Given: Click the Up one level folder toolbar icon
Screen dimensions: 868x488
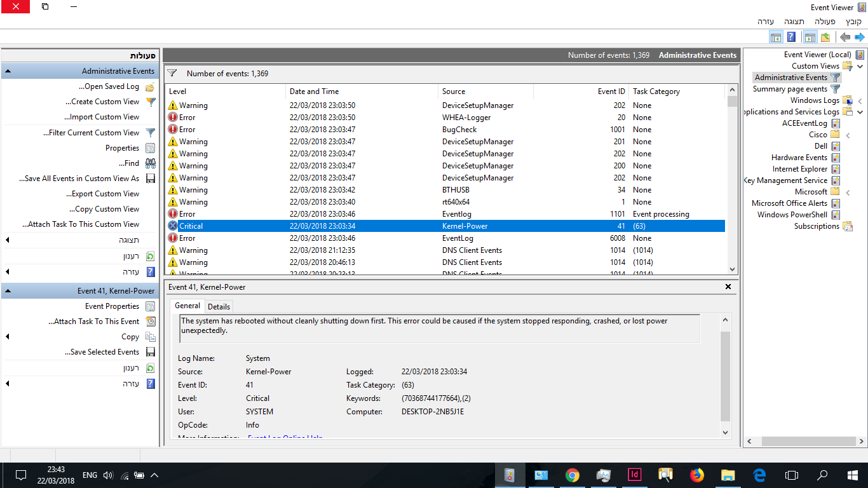Looking at the screenshot, I should tap(825, 37).
